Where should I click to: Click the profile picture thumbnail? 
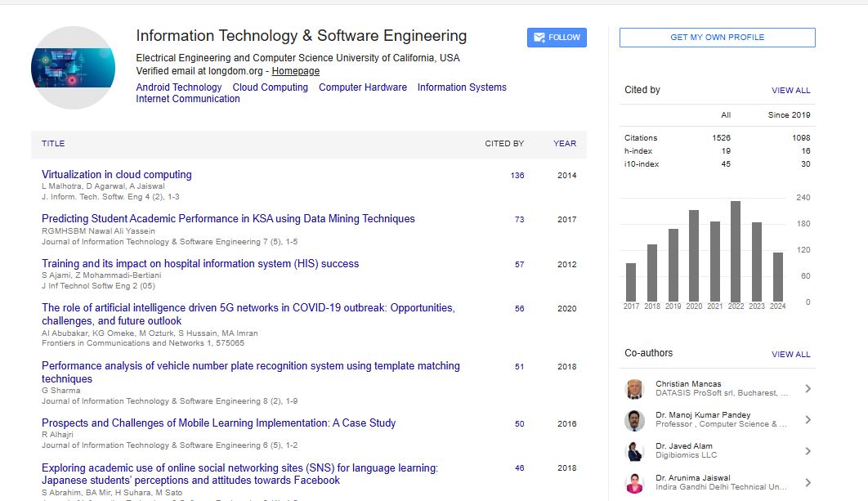tap(73, 68)
